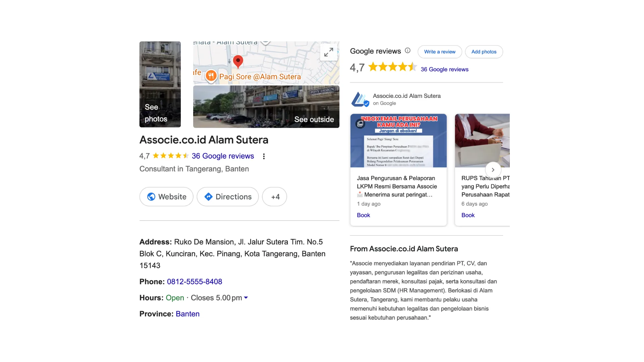Click Pagi Sore @Alam Sutera map label
This screenshot has width=644, height=362.
coord(260,77)
